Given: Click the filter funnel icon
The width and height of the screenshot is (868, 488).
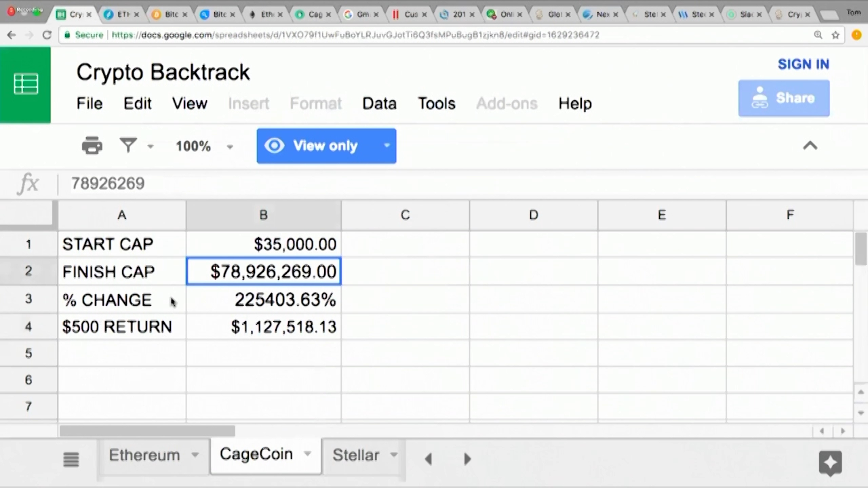Looking at the screenshot, I should coord(128,145).
